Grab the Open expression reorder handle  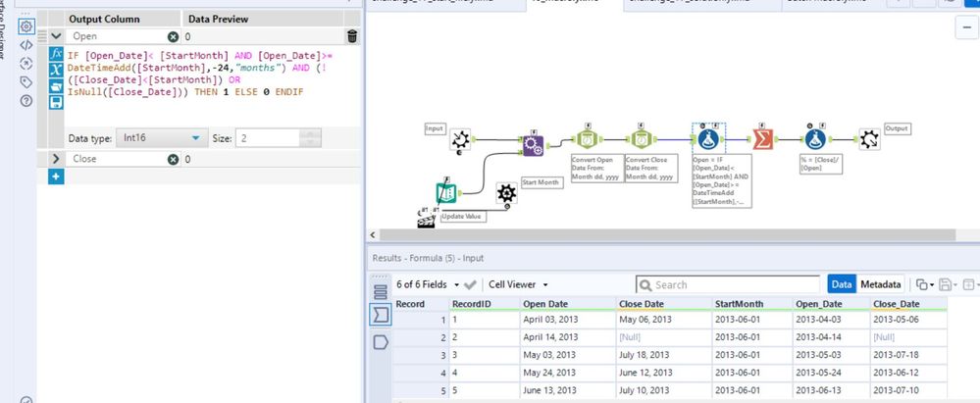click(42, 36)
